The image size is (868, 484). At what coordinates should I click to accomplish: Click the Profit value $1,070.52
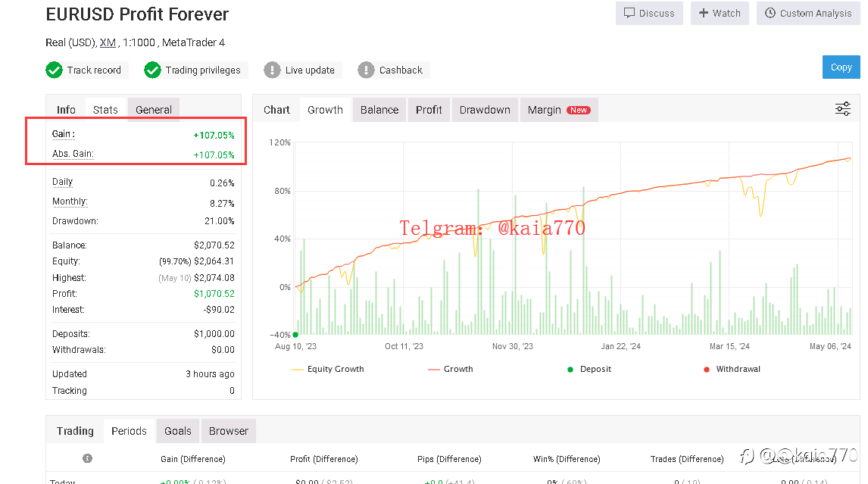214,294
